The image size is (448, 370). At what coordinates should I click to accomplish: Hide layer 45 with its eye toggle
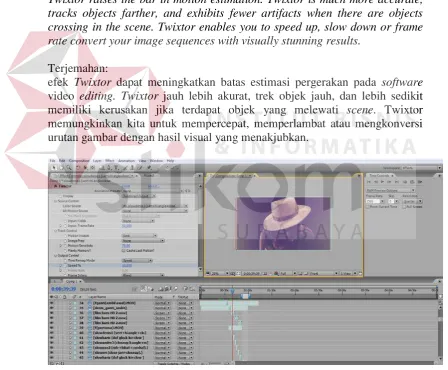[52, 358]
